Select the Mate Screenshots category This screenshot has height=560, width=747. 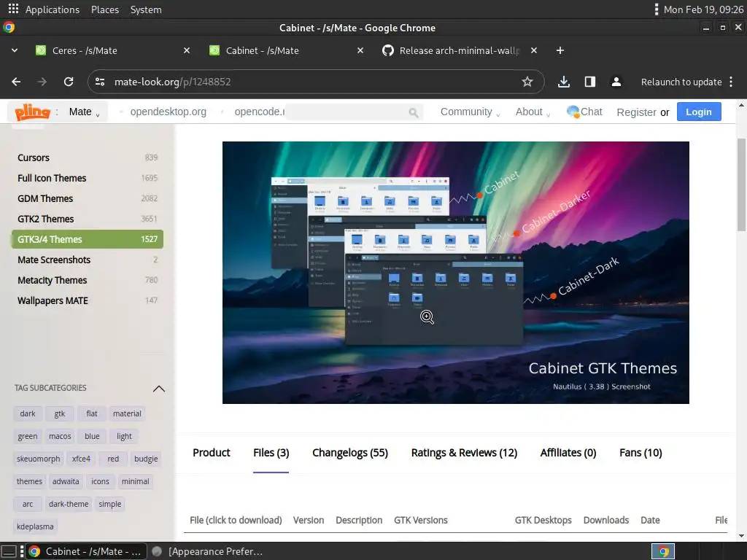(88, 260)
